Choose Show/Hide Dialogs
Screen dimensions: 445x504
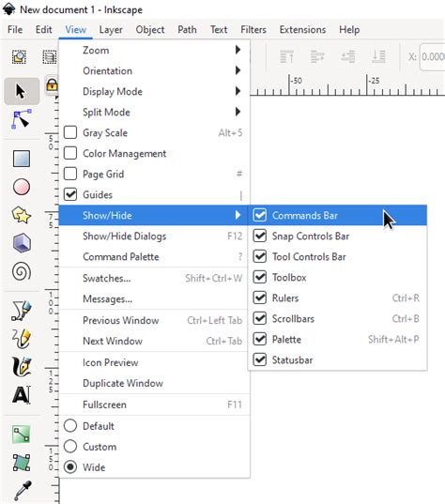[x=154, y=236]
